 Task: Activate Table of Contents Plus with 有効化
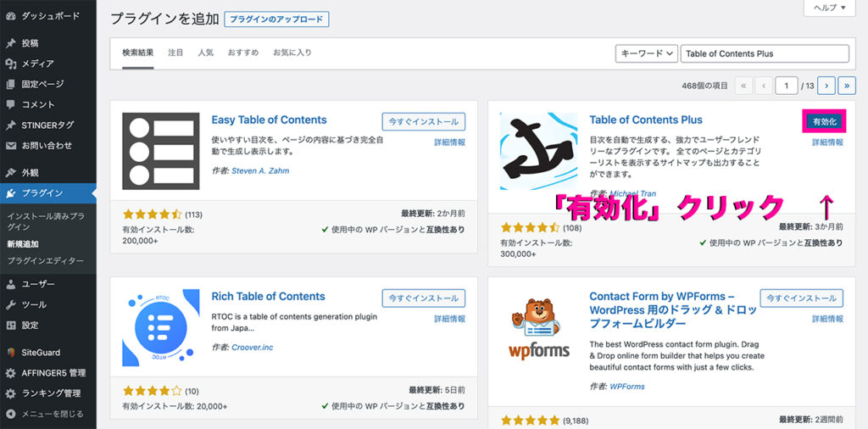pos(824,121)
